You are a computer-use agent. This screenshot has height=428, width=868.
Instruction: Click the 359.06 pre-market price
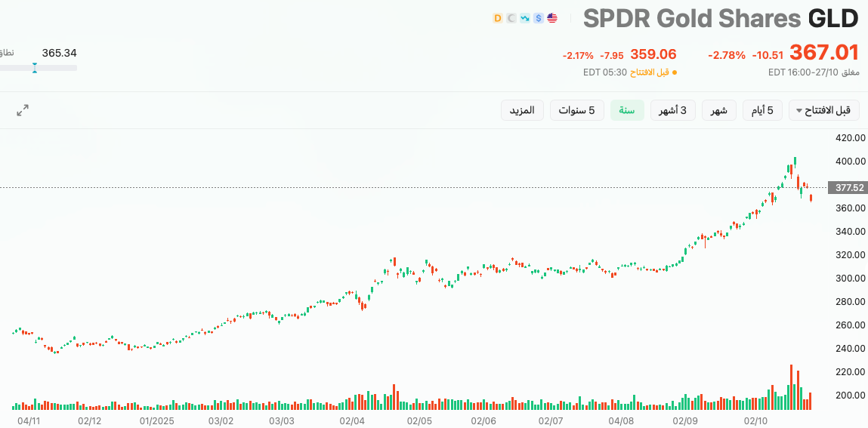[653, 54]
